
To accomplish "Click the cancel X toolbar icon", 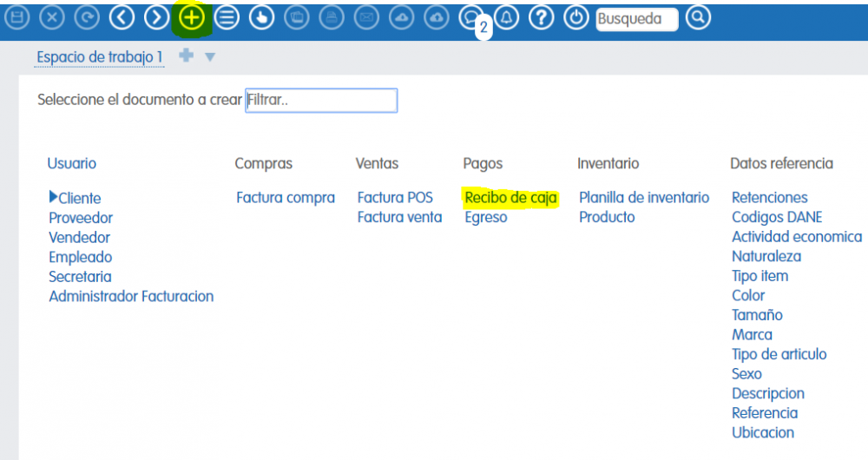I will [x=52, y=17].
